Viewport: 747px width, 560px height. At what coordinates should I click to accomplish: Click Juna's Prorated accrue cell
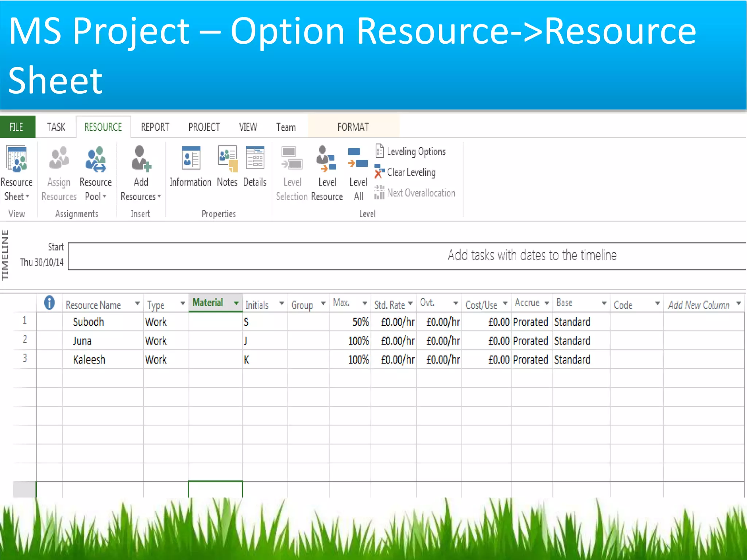pos(532,341)
